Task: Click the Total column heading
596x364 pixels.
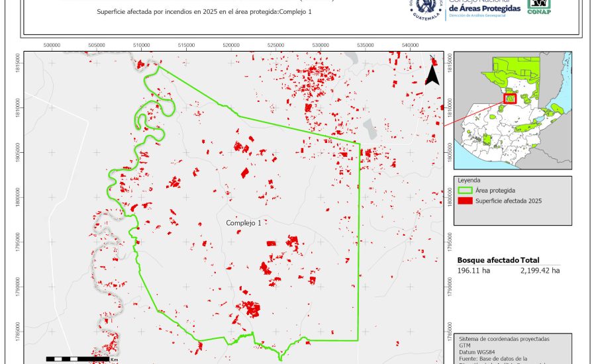Action: (x=532, y=259)
